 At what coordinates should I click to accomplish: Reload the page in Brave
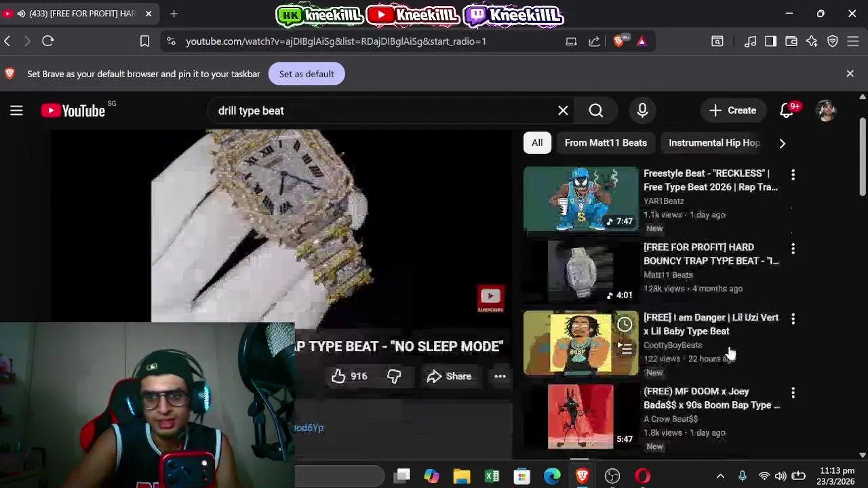[x=47, y=41]
